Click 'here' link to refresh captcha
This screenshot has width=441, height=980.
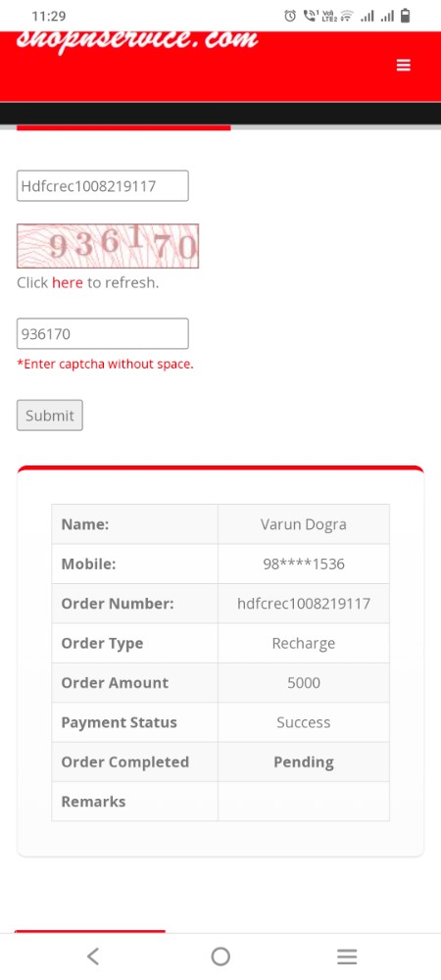68,282
